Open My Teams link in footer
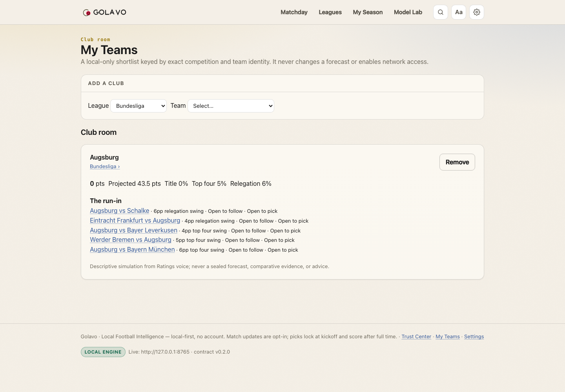The width and height of the screenshot is (565, 392). click(x=448, y=337)
